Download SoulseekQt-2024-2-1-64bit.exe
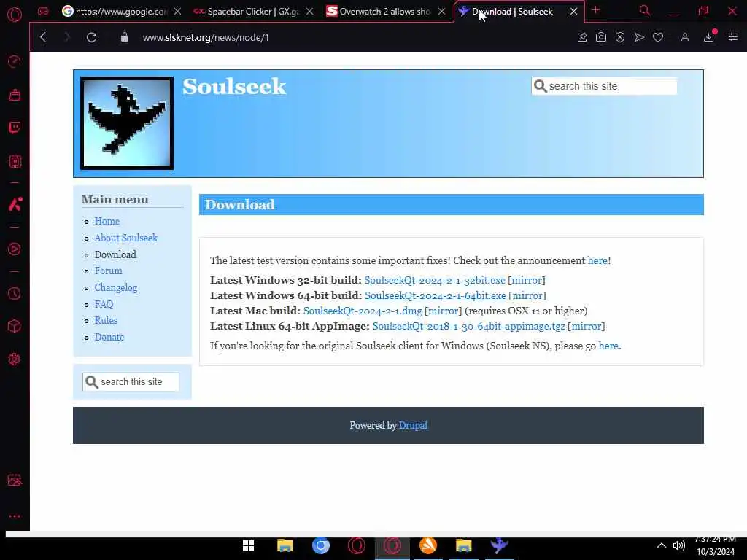The image size is (747, 560). [435, 295]
